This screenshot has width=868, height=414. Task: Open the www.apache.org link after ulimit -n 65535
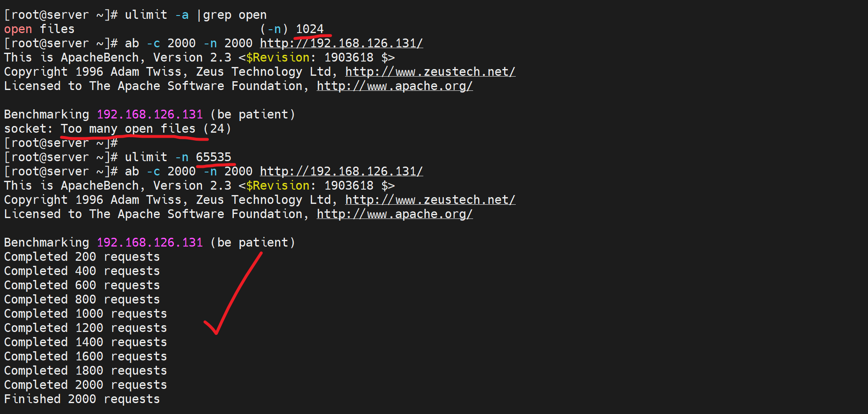point(394,214)
